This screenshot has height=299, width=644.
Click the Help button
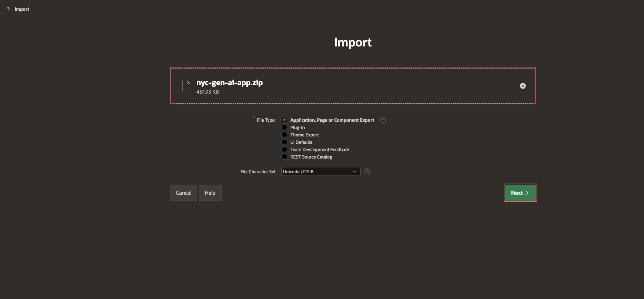[210, 193]
